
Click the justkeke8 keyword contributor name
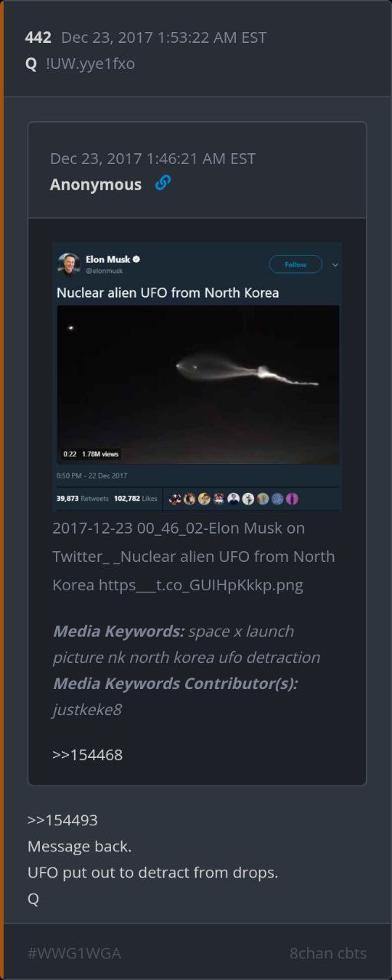87,710
